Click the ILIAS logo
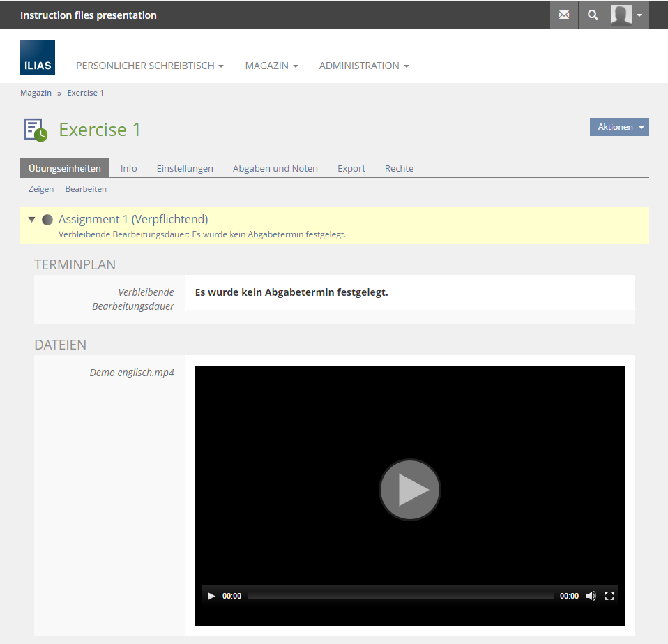This screenshot has width=668, height=644. point(38,57)
